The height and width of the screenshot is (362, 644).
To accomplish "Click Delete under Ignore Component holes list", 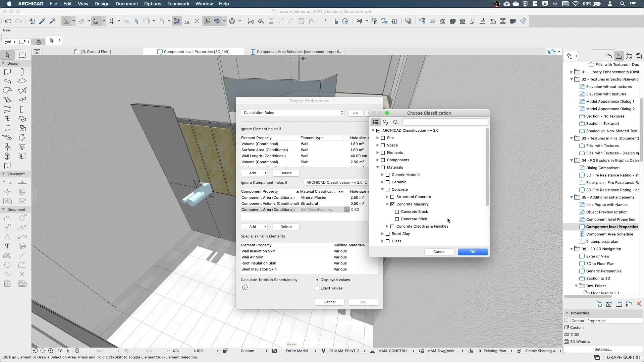I will (286, 227).
